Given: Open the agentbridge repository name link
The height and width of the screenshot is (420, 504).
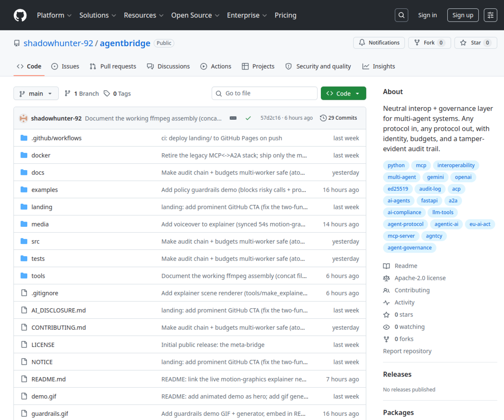Looking at the screenshot, I should (125, 43).
